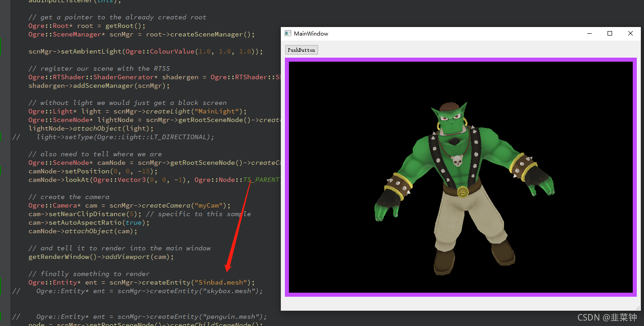This screenshot has width=644, height=326.
Task: Click the resize grip at MainWindow's corner
Action: tap(638, 308)
